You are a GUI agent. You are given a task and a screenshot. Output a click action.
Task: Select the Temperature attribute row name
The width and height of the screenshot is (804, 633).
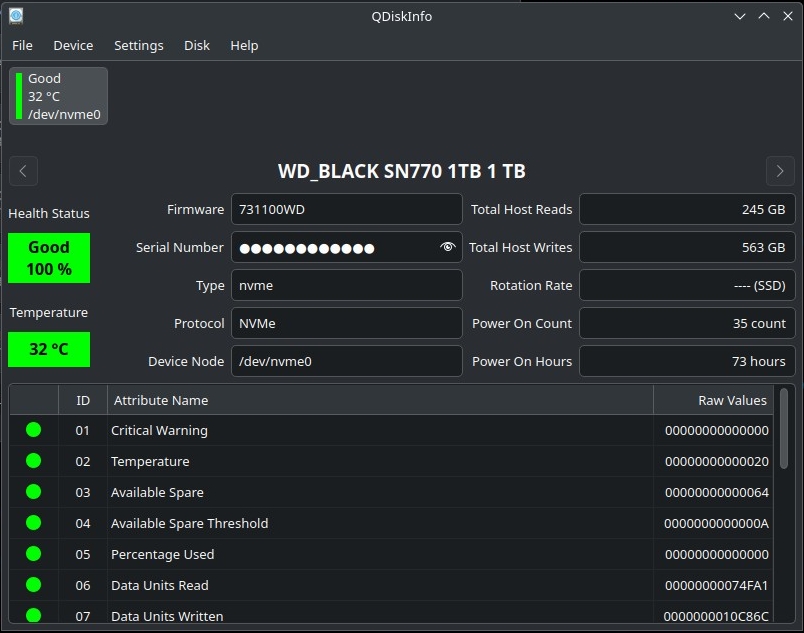(150, 461)
